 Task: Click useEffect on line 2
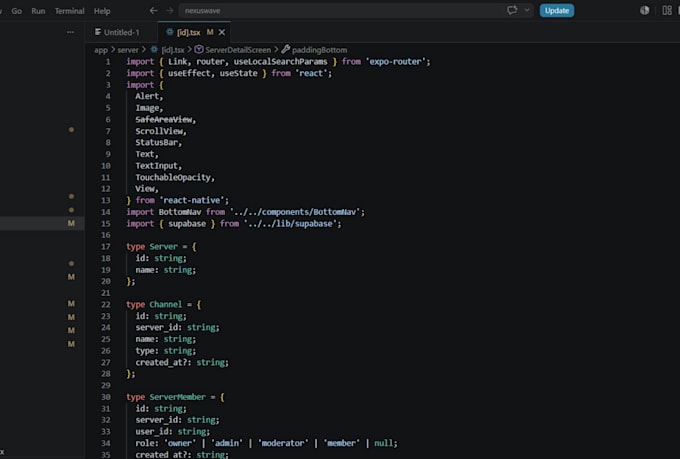tap(190, 73)
